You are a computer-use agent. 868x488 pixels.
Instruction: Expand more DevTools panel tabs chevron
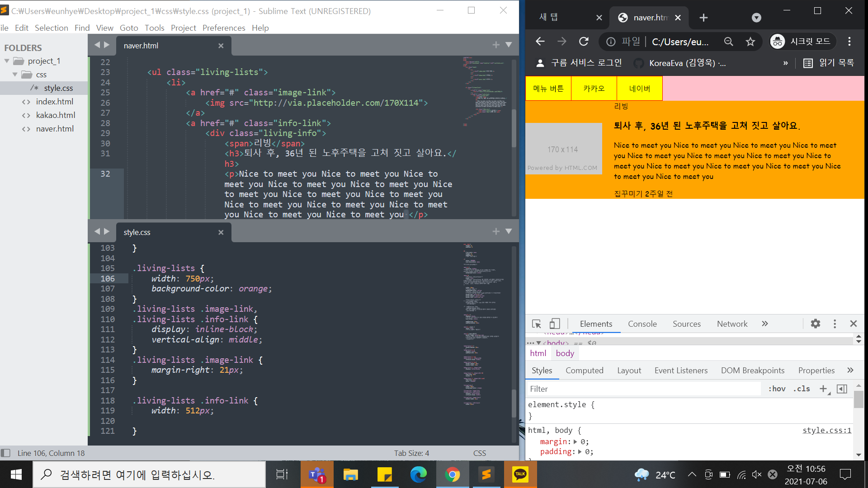(x=764, y=324)
